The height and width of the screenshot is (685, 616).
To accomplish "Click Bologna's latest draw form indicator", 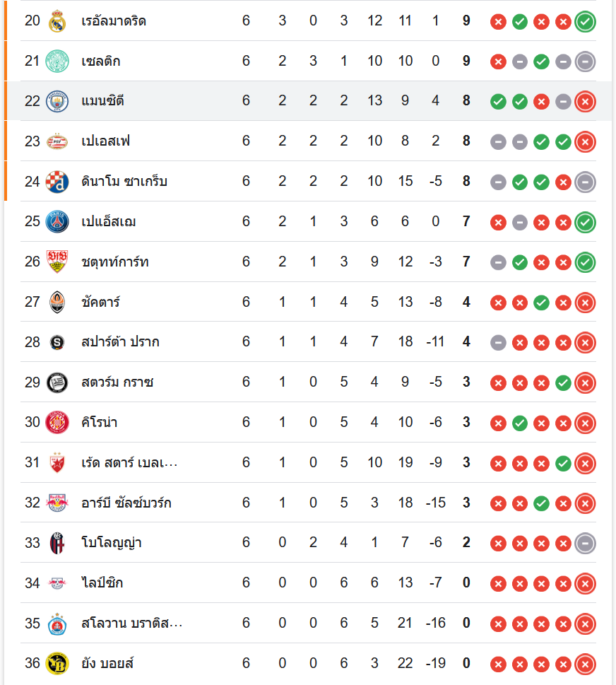I will 585,543.
